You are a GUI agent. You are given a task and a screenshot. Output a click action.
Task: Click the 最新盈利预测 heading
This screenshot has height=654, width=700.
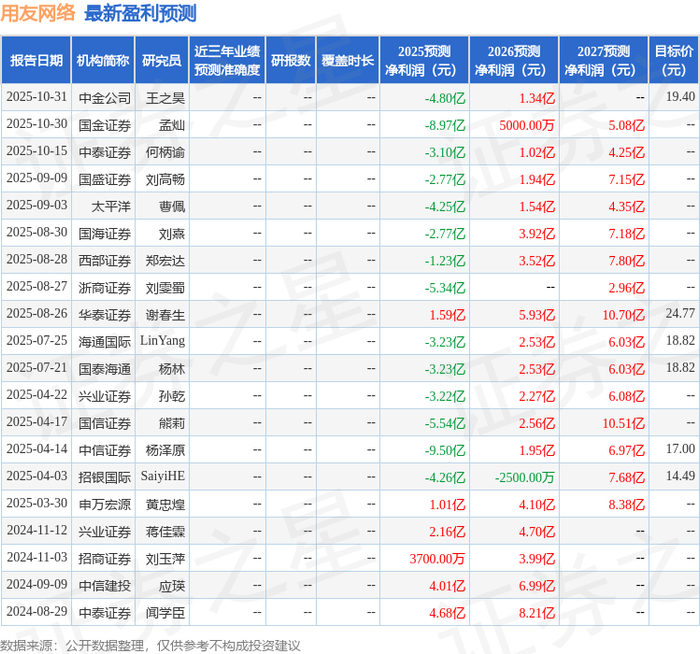point(140,13)
